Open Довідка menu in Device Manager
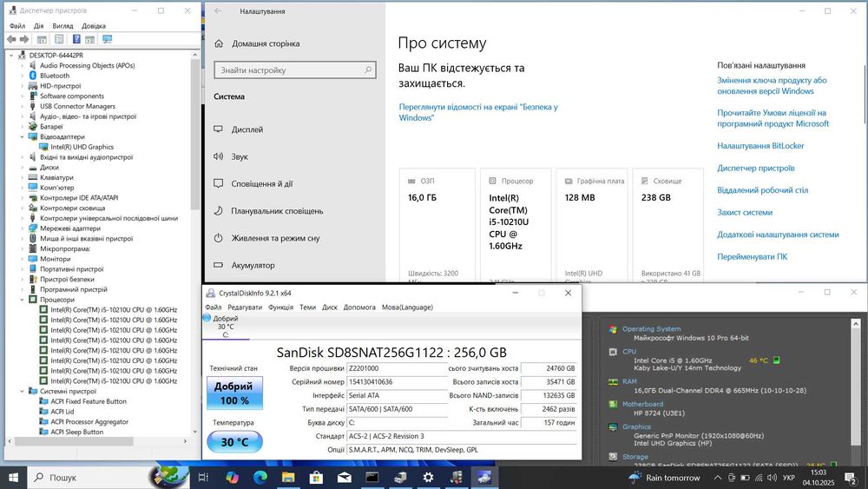 [x=94, y=26]
